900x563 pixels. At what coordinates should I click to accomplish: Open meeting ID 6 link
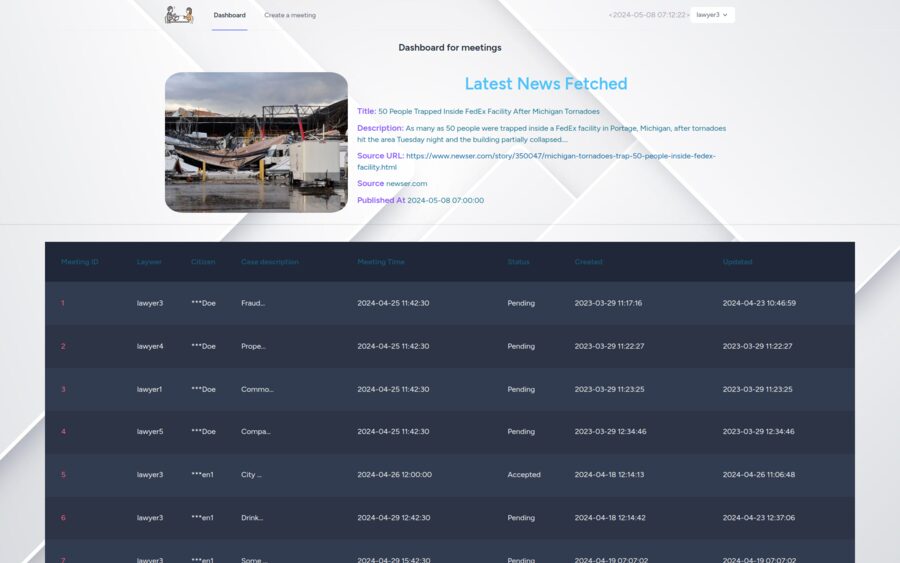coord(63,518)
